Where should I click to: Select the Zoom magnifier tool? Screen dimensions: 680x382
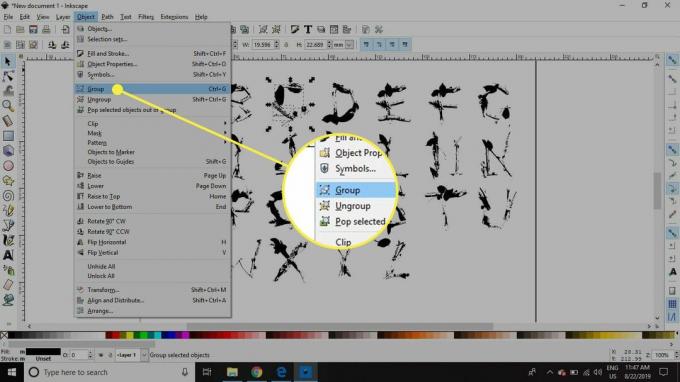pos(7,106)
